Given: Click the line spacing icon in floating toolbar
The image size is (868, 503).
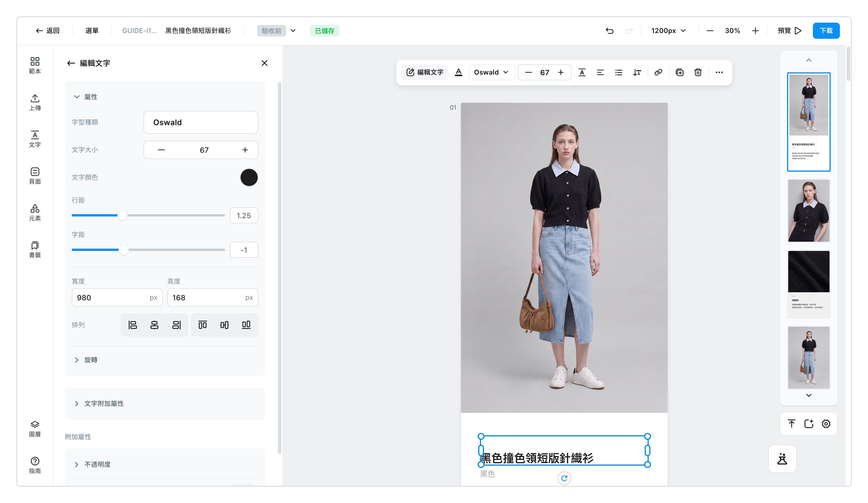Looking at the screenshot, I should (x=637, y=72).
